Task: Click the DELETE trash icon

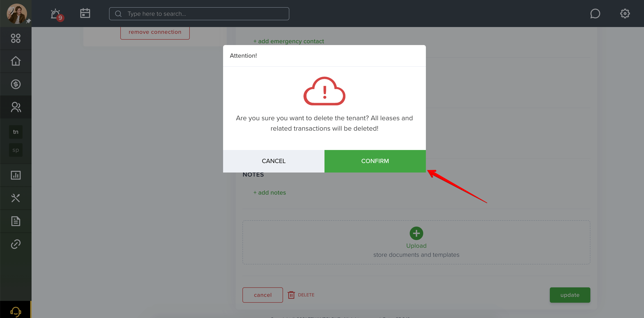Action: coord(291,295)
